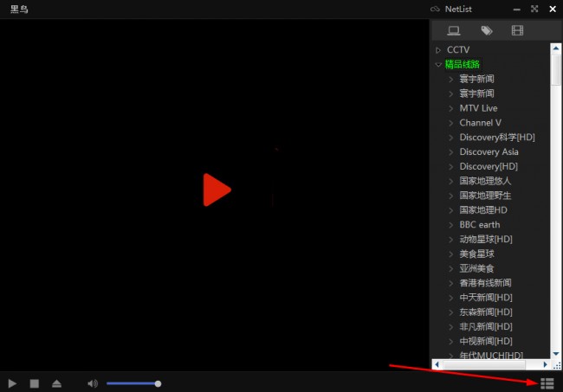Click the 黑鸟 app title

pos(19,9)
